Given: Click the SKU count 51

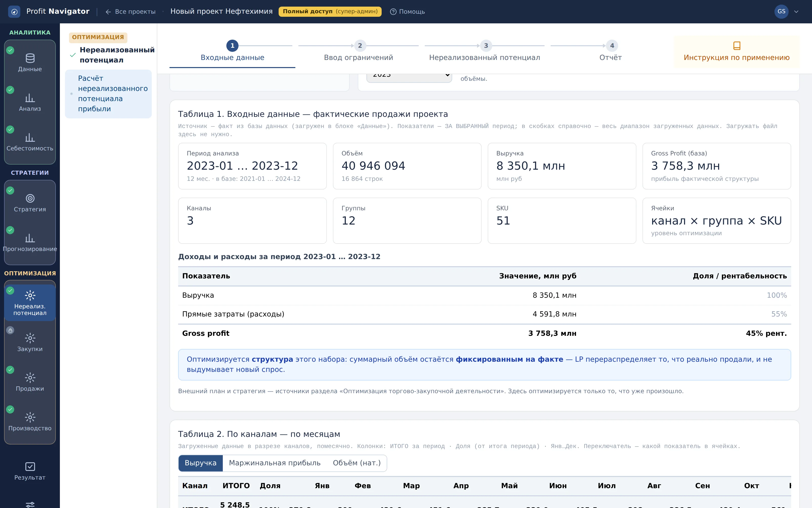Looking at the screenshot, I should coord(503,221).
